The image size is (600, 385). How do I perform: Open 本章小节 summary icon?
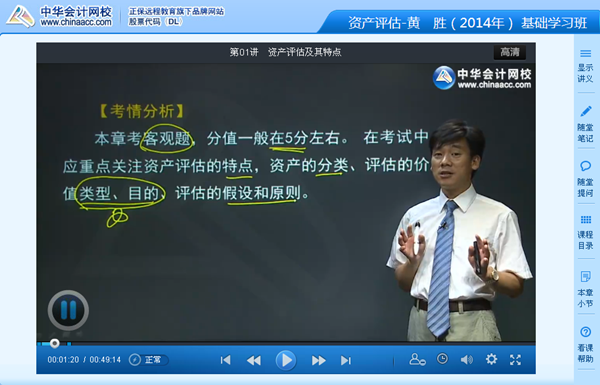(x=585, y=276)
